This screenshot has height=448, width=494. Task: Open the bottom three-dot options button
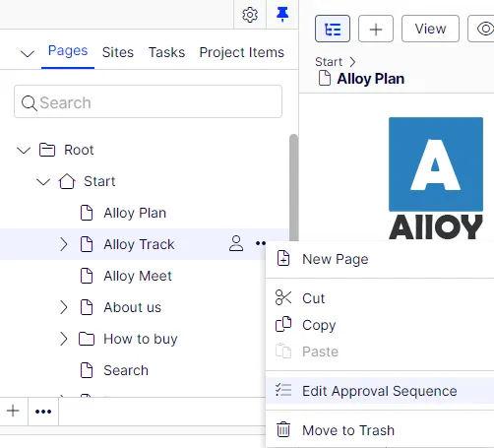click(43, 412)
